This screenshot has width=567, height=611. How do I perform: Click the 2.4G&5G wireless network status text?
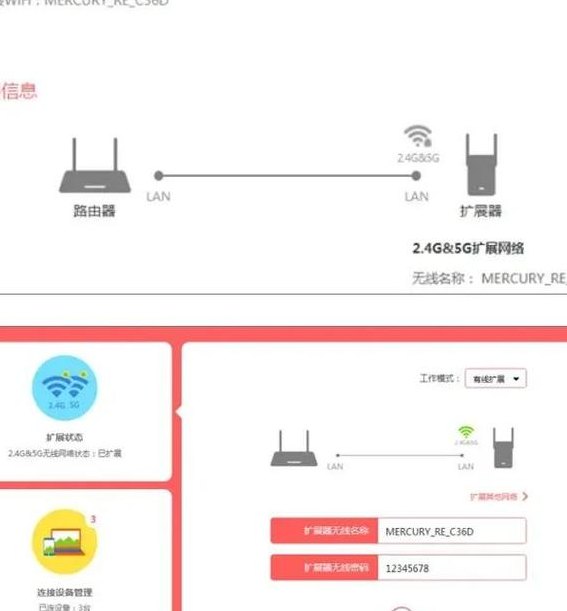[65, 453]
